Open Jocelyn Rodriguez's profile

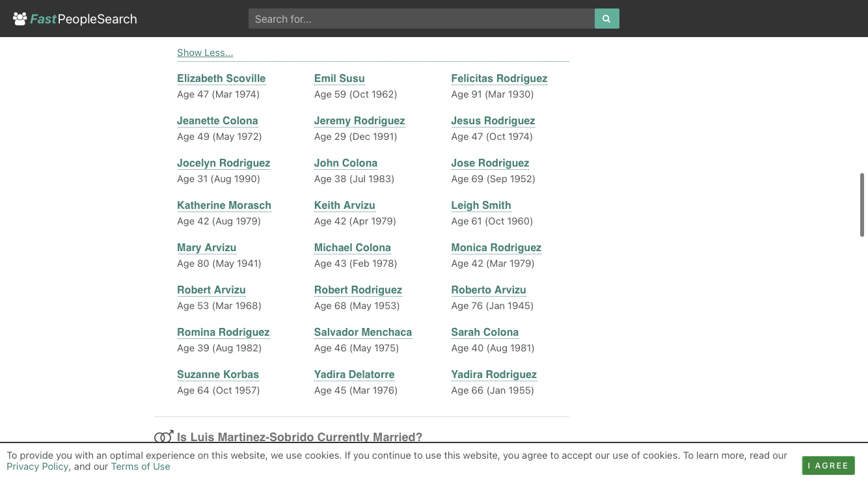(223, 163)
